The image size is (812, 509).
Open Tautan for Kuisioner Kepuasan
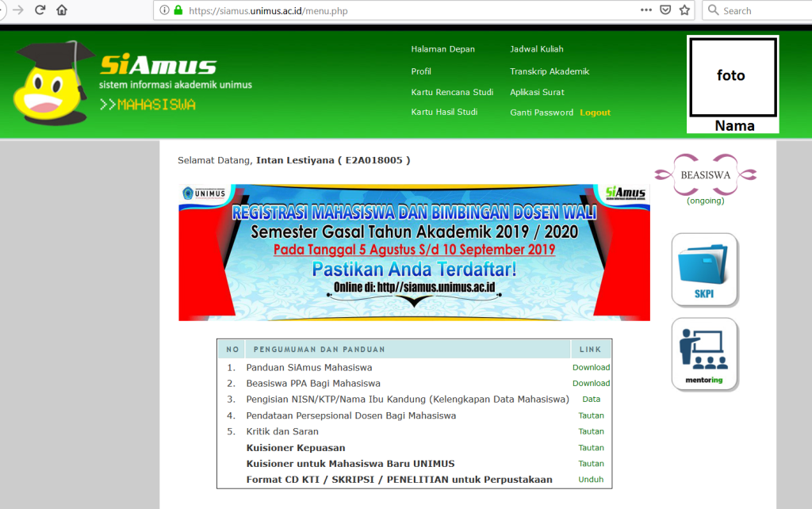[591, 448]
